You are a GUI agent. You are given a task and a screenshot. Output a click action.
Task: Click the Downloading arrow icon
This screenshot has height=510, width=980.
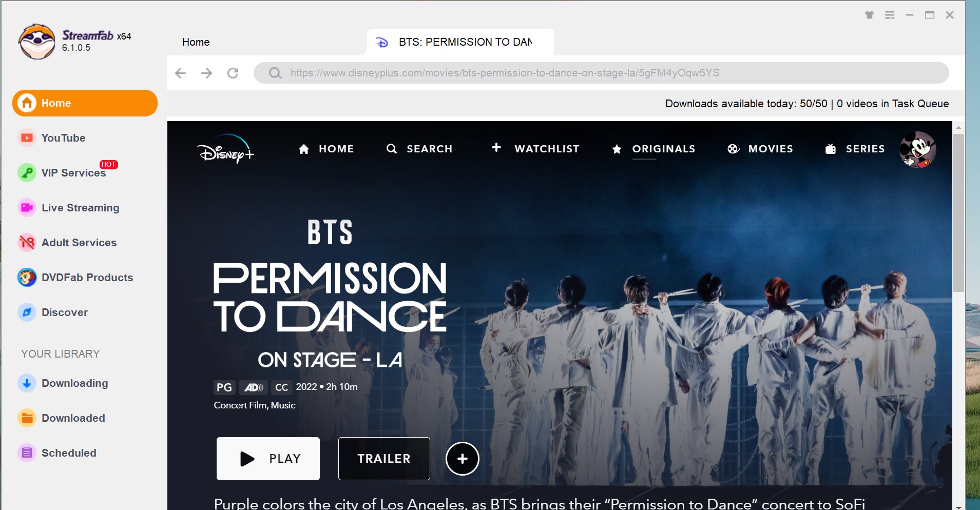coord(27,383)
